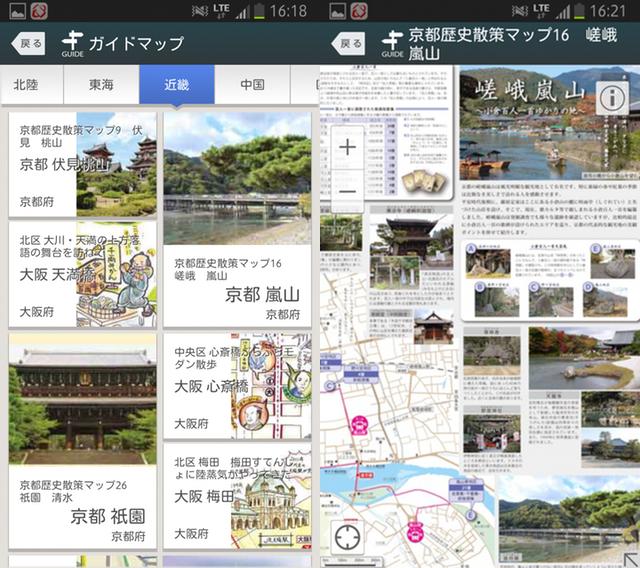Tap the 中央区 心斎橋からハイカラモダン散歩 caption
This screenshot has height=568, width=640.
pos(234,357)
